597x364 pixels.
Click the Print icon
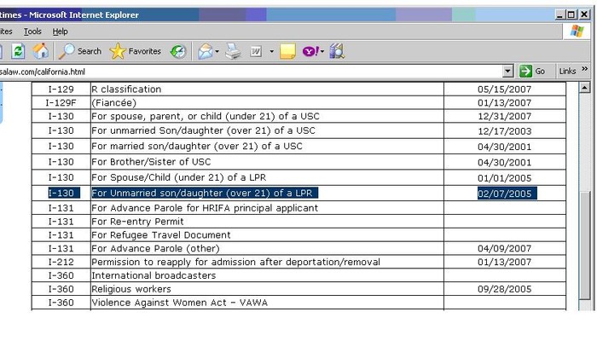233,51
